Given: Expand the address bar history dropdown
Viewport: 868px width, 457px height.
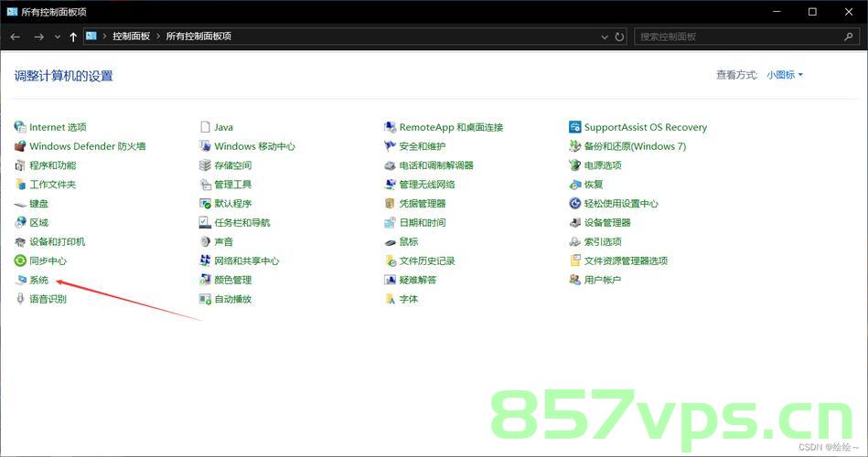Looking at the screenshot, I should click(x=605, y=37).
